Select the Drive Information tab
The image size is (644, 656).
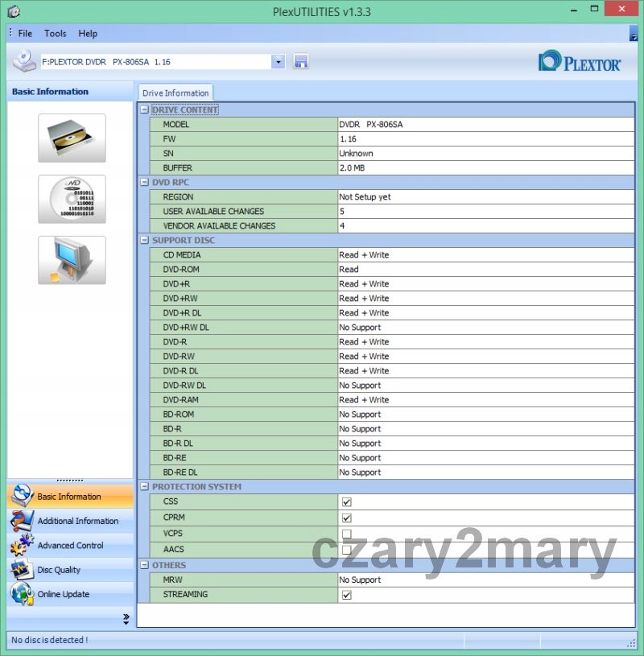pos(175,93)
